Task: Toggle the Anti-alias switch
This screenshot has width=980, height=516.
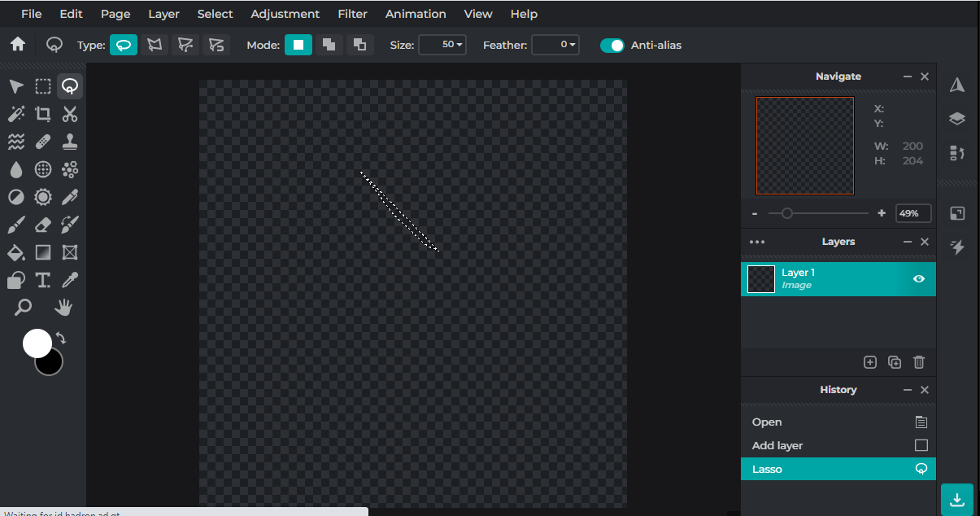Action: click(x=612, y=46)
